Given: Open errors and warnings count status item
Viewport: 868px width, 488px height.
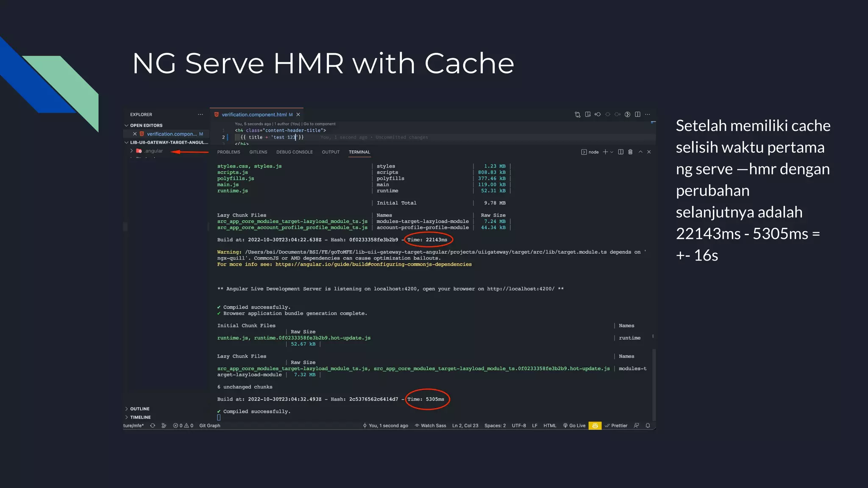Looking at the screenshot, I should point(183,426).
